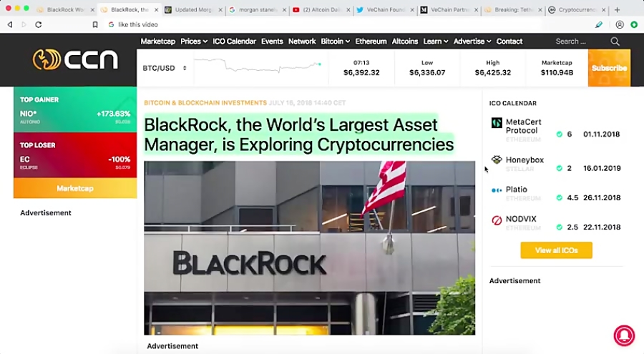Image resolution: width=644 pixels, height=354 pixels.
Task: Click the bookmark icon in address bar
Action: click(95, 24)
